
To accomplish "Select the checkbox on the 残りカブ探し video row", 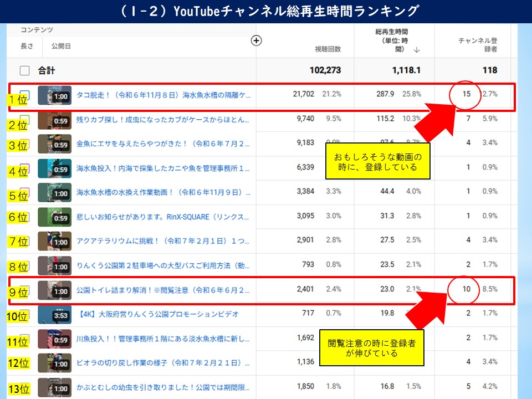I will point(25,119).
